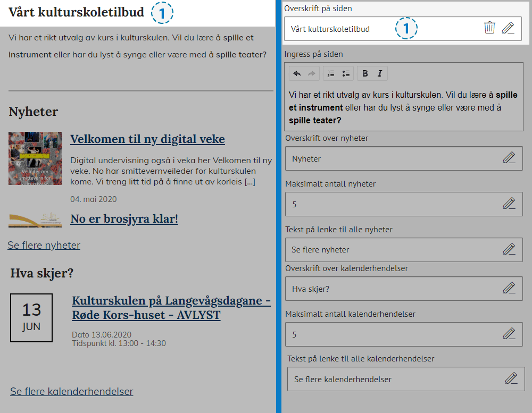532x413 pixels.
Task: Delete the 'Vårt kulturskoletilbud' page heading
Action: pyautogui.click(x=489, y=28)
